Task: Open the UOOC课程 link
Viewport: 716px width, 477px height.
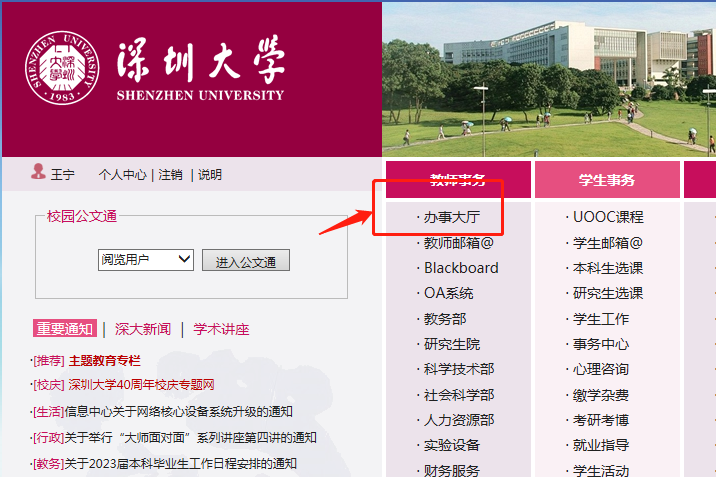Action: [x=608, y=217]
